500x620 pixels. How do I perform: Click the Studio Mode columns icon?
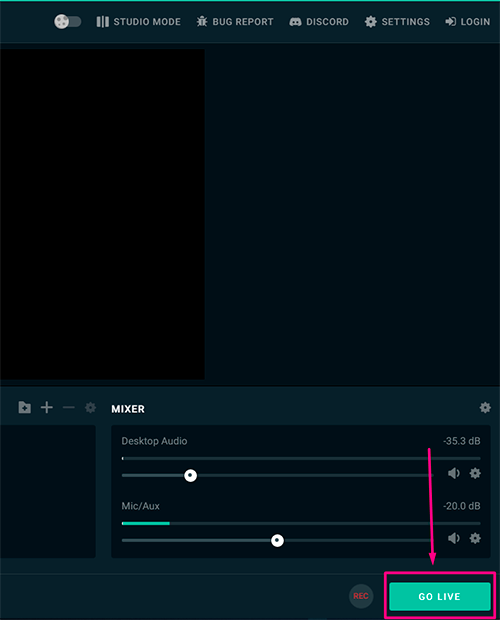click(x=102, y=22)
